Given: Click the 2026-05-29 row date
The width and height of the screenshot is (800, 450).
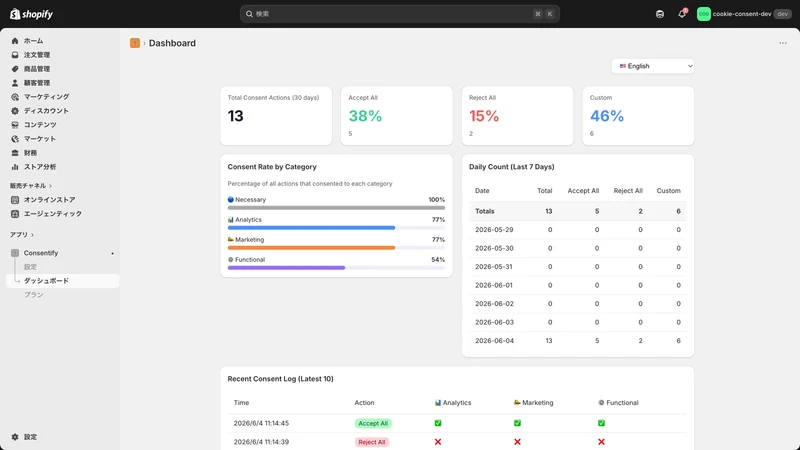Looking at the screenshot, I should [x=494, y=230].
